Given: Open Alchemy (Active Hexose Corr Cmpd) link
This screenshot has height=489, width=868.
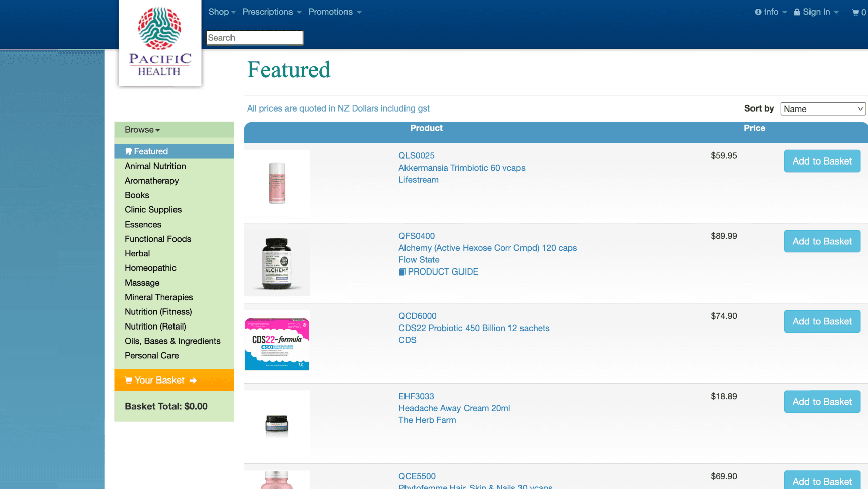Looking at the screenshot, I should coord(487,248).
